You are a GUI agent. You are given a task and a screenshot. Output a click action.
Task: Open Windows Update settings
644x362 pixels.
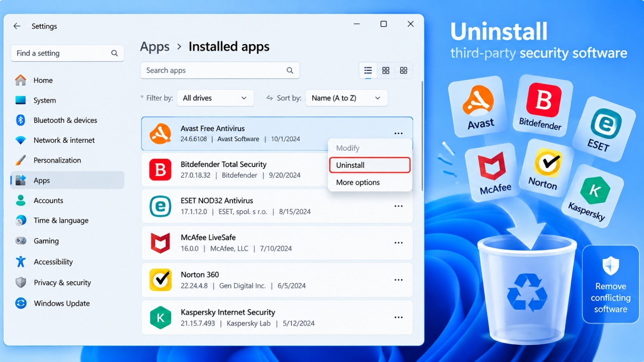point(67,303)
